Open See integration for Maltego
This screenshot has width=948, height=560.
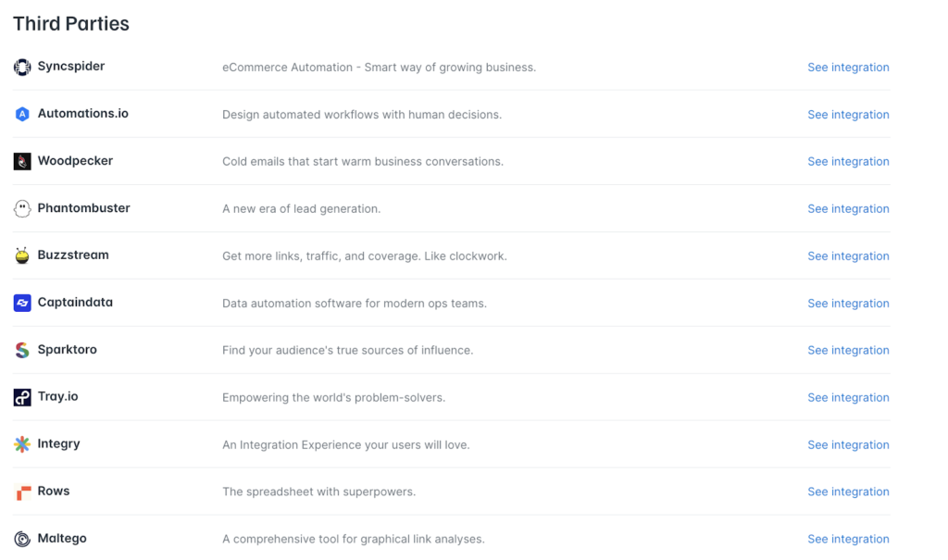tap(848, 539)
